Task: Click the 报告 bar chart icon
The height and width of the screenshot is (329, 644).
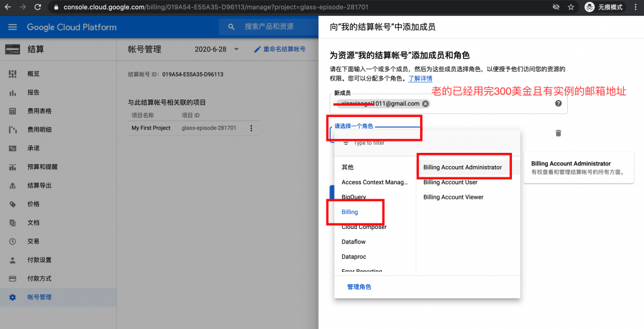Action: click(x=13, y=93)
